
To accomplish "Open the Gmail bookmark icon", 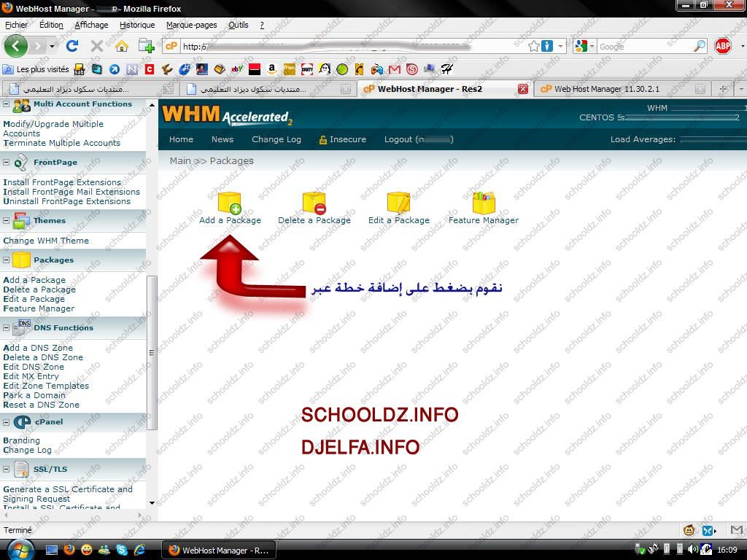I will click(395, 69).
